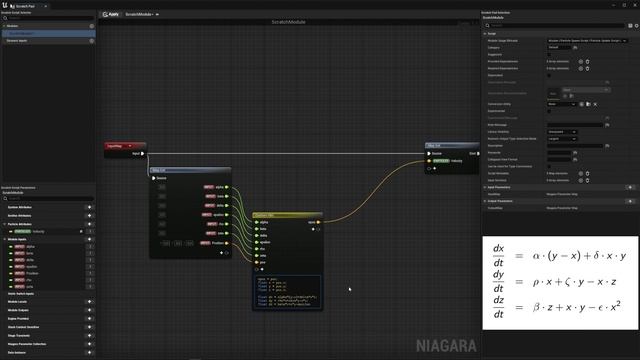Click the output pin of Custom Hlsl node
This screenshot has width=640, height=360.
pyautogui.click(x=318, y=222)
